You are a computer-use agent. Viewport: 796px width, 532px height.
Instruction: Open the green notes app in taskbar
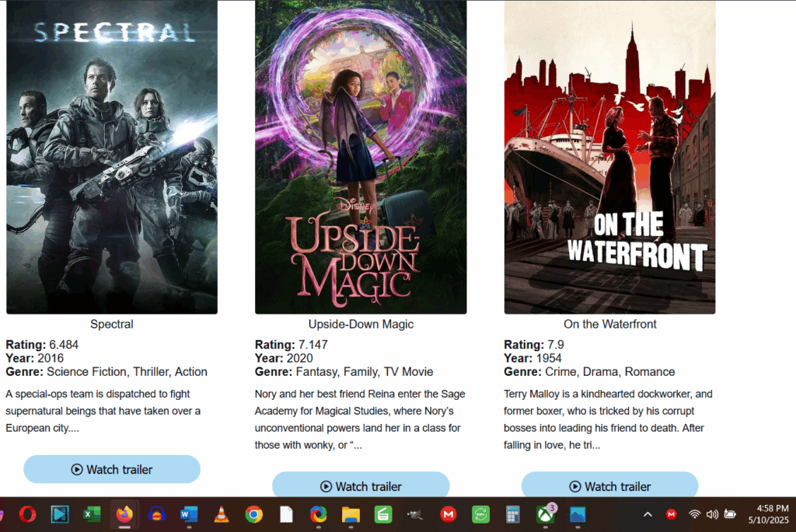[383, 514]
